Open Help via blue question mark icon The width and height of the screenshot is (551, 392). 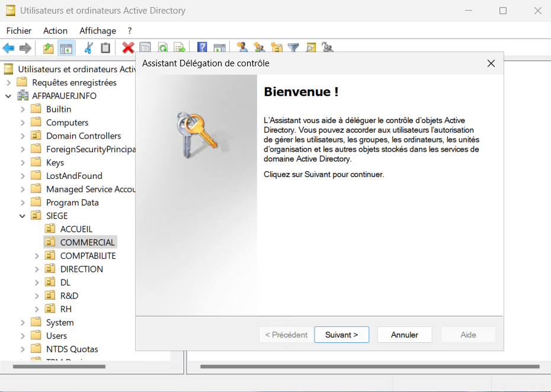(x=202, y=48)
